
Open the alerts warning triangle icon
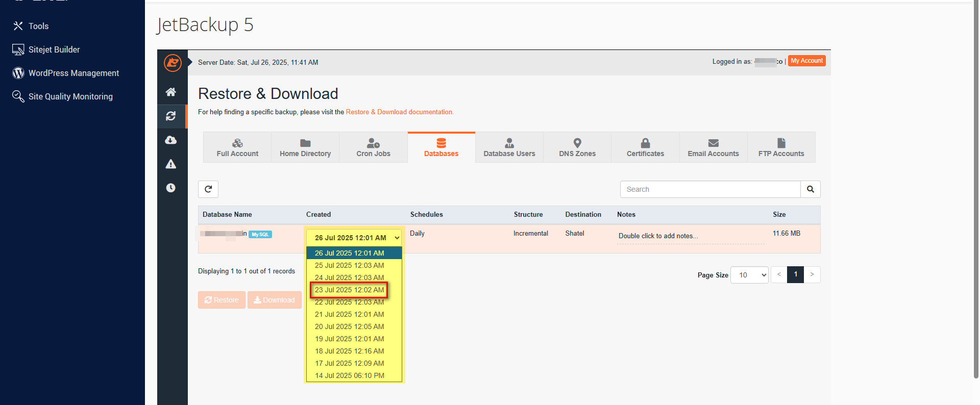[171, 164]
